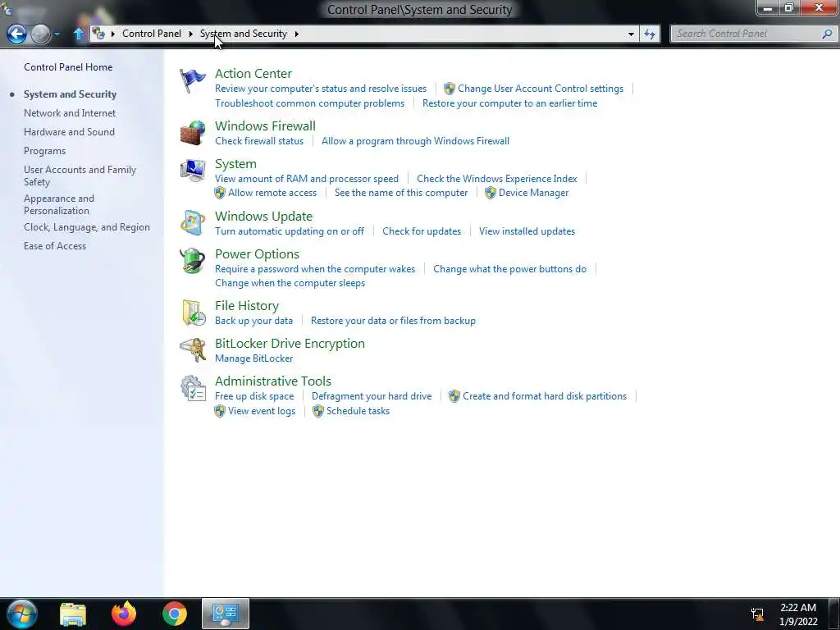Open the Windows Start orb
Image resolution: width=840 pixels, height=630 pixels.
[22, 614]
